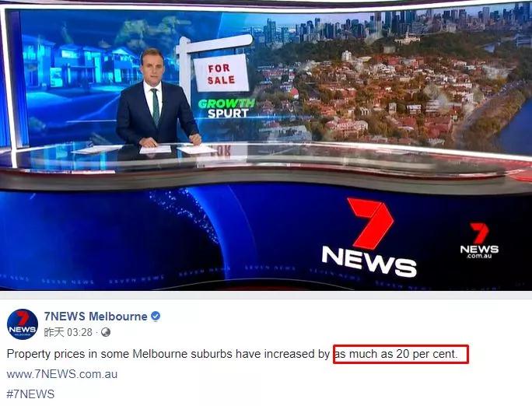Click the blue verified badge checkmark
Viewport: 532px width, 406px height.
tap(156, 317)
